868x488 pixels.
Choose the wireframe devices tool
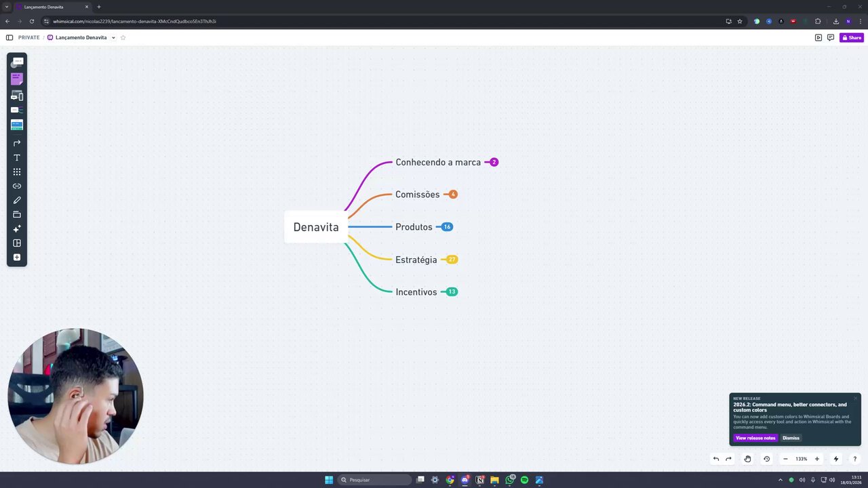pos(17,96)
